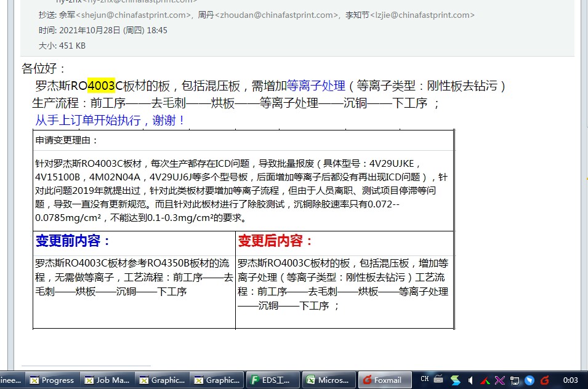Open the Foxmail taskbar button

[x=385, y=380]
